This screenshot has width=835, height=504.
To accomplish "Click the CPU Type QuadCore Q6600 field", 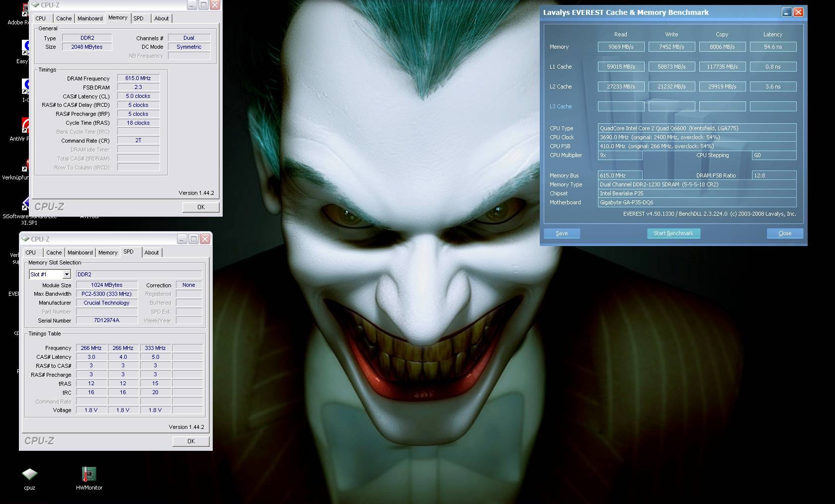I will (x=697, y=128).
